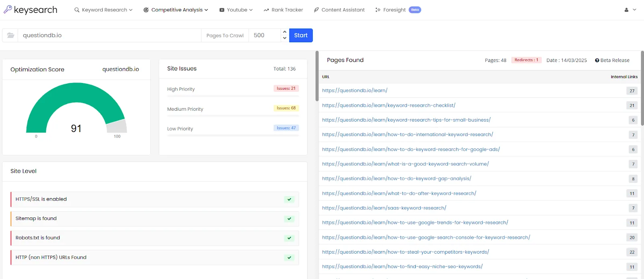This screenshot has height=279, width=644.
Task: Click the Beta badge next to Foresight
Action: [x=415, y=10]
